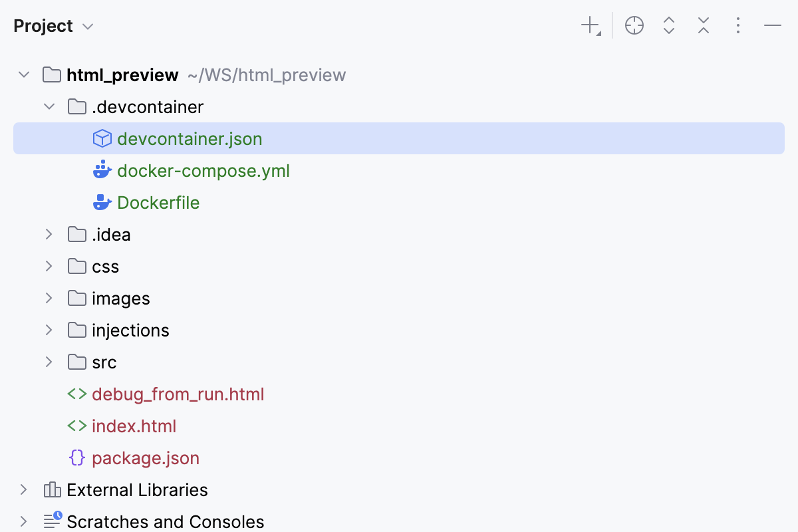Expand the .idea folder
798x532 pixels.
tap(49, 234)
